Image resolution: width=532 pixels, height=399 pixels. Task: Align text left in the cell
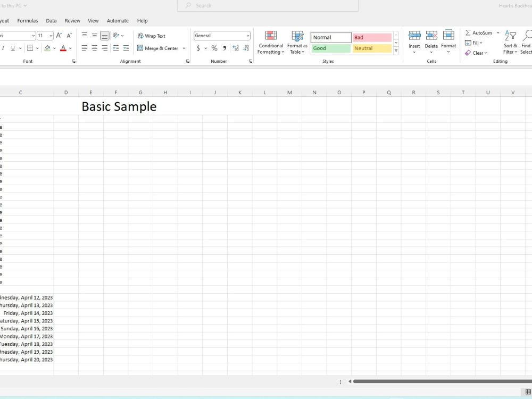85,48
